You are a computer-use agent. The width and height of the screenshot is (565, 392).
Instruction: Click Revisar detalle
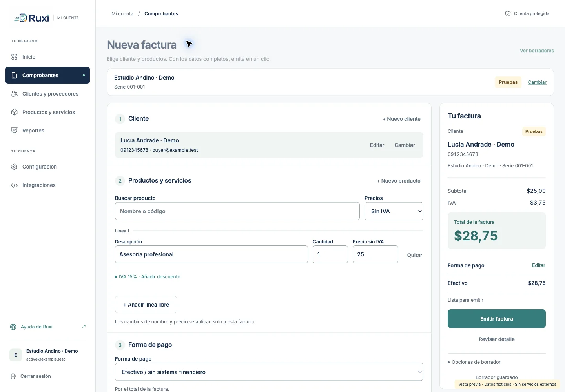496,339
